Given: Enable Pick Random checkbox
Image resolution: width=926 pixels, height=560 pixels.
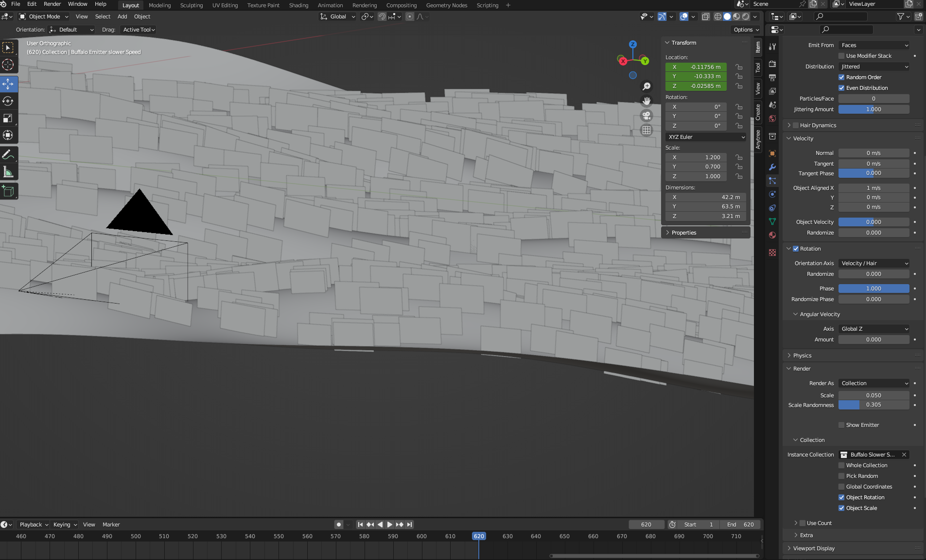Looking at the screenshot, I should pos(841,476).
